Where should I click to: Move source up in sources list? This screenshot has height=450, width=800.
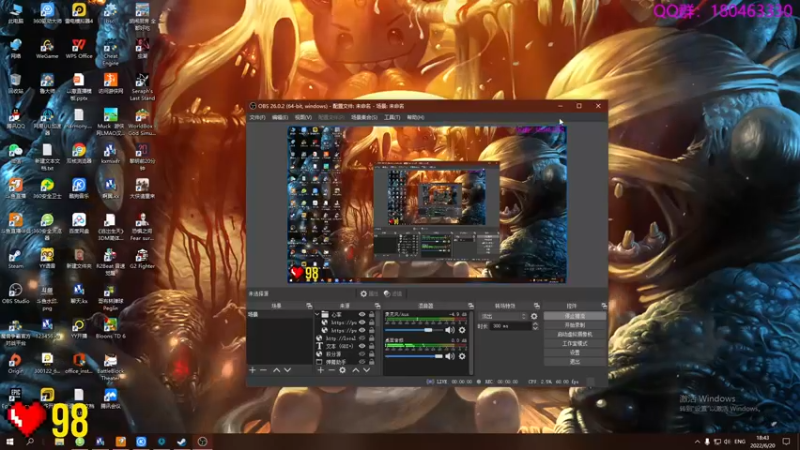pos(356,370)
